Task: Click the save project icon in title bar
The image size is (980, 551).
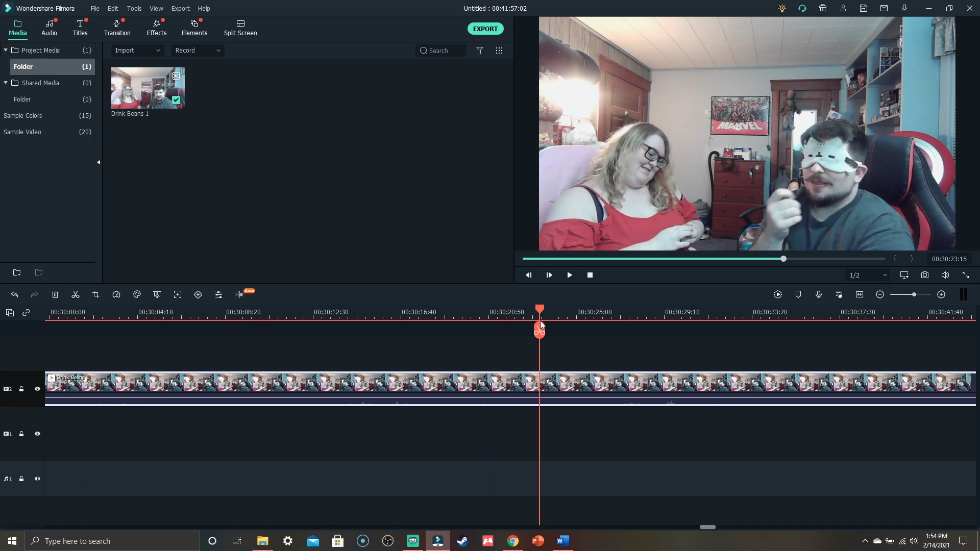Action: click(x=864, y=8)
